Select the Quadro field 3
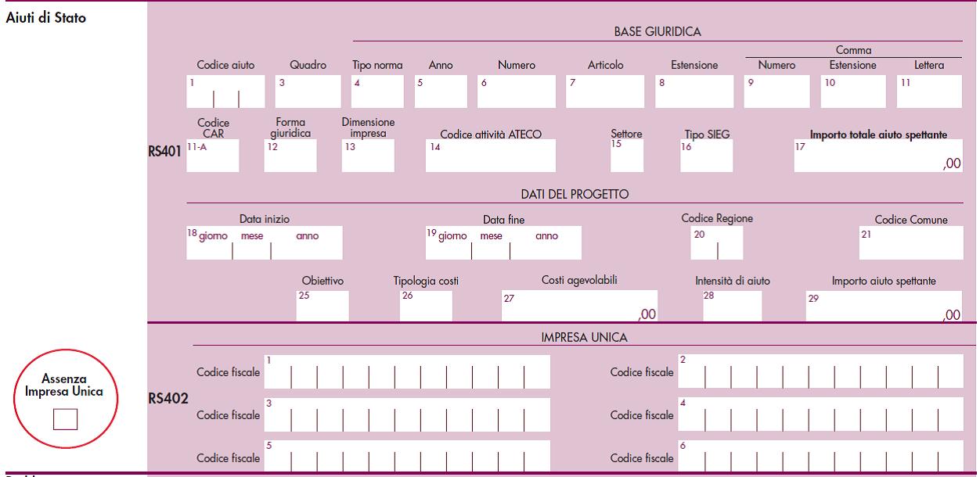 (x=308, y=91)
